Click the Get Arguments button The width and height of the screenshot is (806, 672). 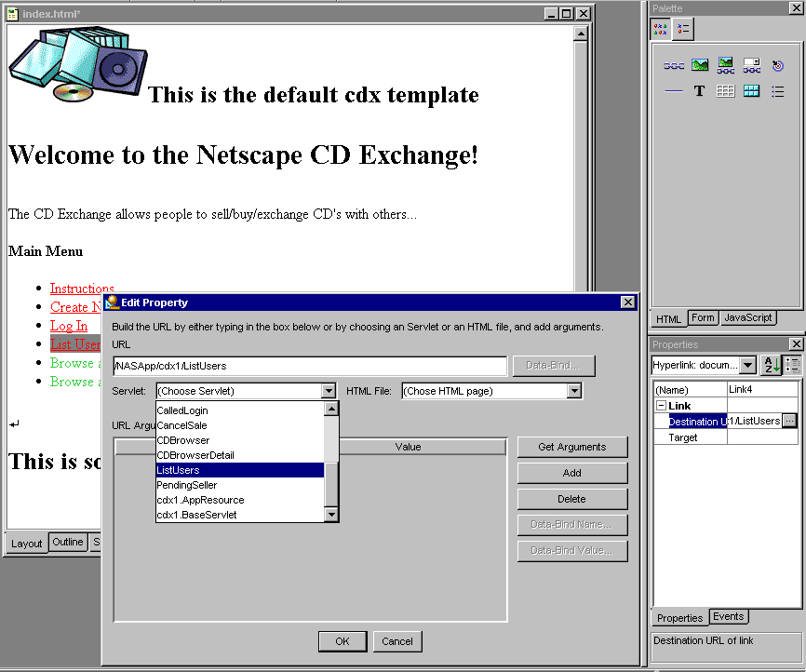(572, 447)
